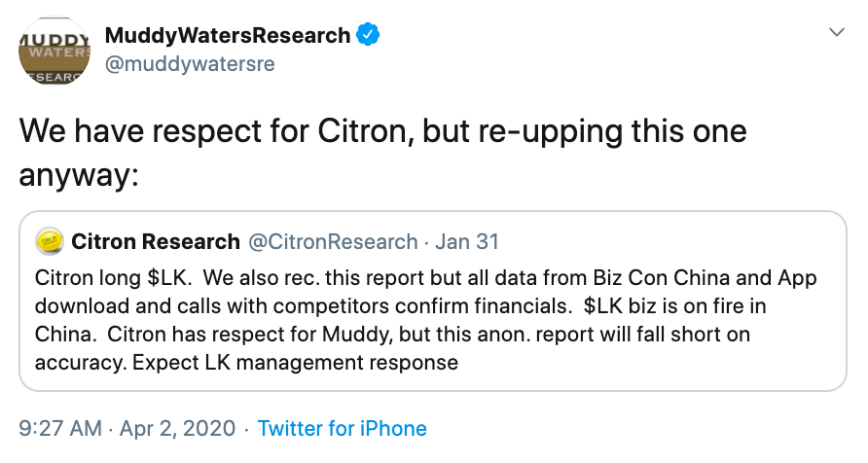Click the Jan 31 quoted tweet date

pyautogui.click(x=467, y=241)
